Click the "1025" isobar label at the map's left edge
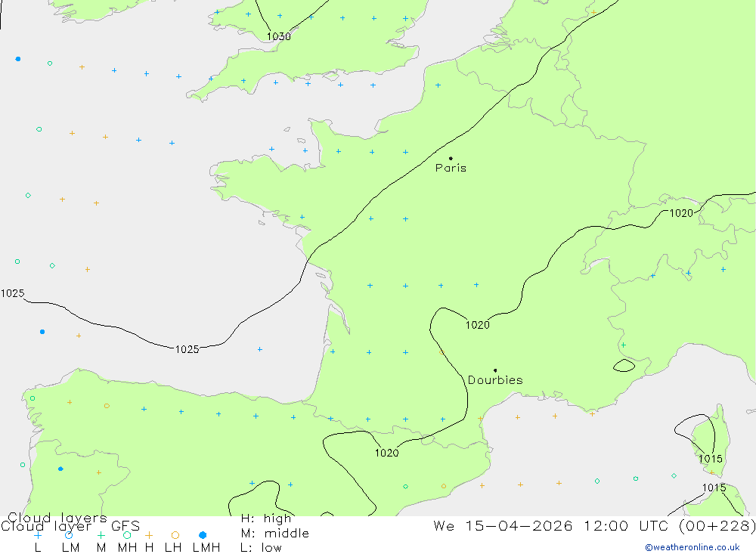The width and height of the screenshot is (756, 554). (x=13, y=293)
